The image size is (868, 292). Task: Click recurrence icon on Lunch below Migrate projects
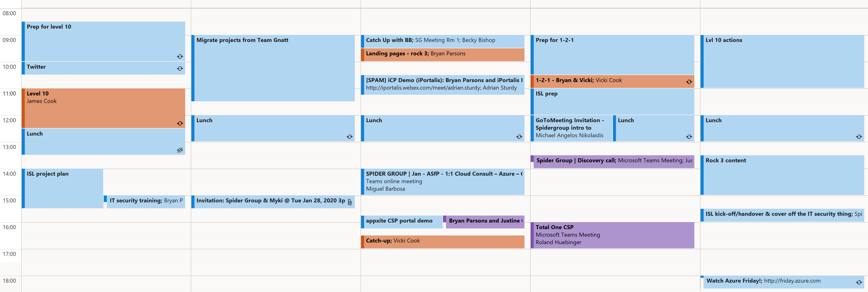click(349, 137)
